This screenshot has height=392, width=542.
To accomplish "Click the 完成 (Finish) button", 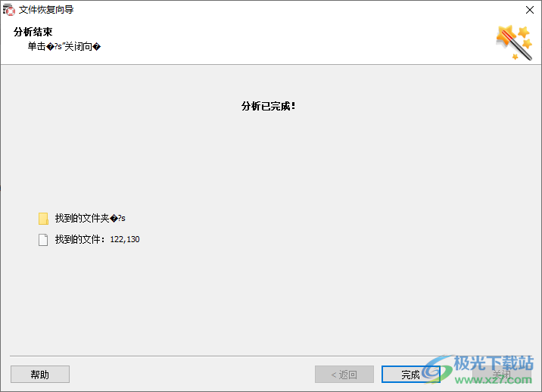I will point(410,375).
